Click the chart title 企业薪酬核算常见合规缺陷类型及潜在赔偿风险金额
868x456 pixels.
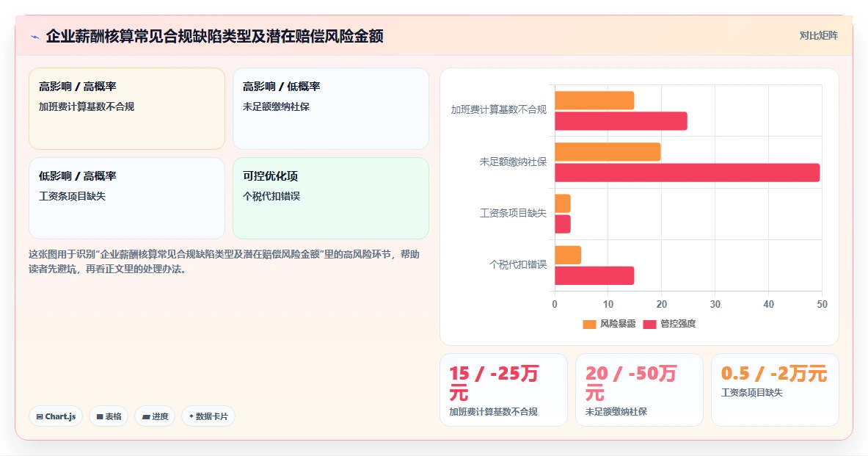pyautogui.click(x=214, y=37)
